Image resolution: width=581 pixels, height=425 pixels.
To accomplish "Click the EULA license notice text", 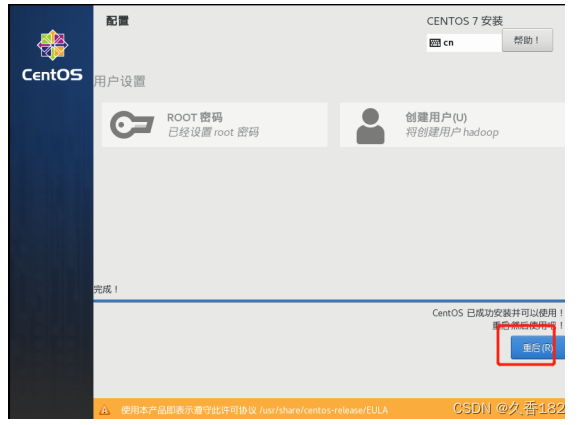I will tap(254, 410).
